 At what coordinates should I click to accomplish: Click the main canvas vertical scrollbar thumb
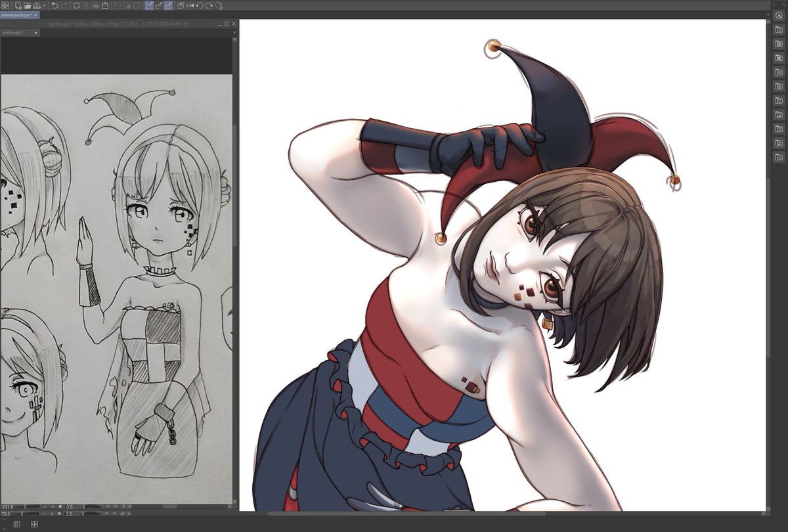(x=768, y=266)
